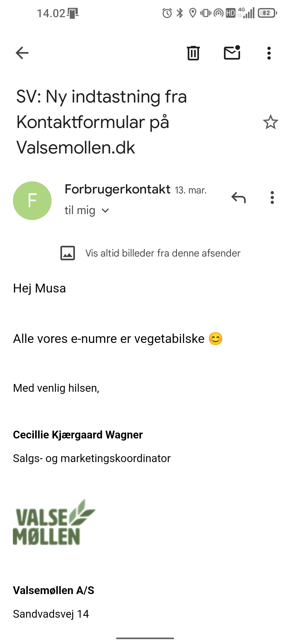Tap the image placeholder icon
This screenshot has width=290, height=644.
(68, 253)
